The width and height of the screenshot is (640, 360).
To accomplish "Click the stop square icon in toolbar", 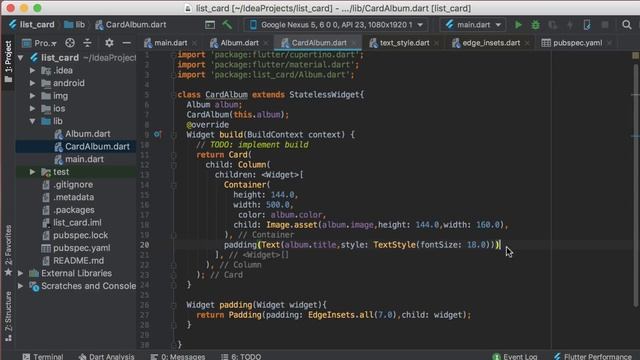I will [604, 25].
